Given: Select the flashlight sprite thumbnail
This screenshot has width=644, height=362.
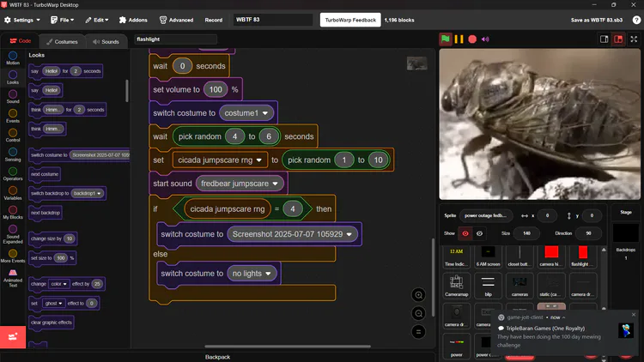Looking at the screenshot, I should [583, 256].
